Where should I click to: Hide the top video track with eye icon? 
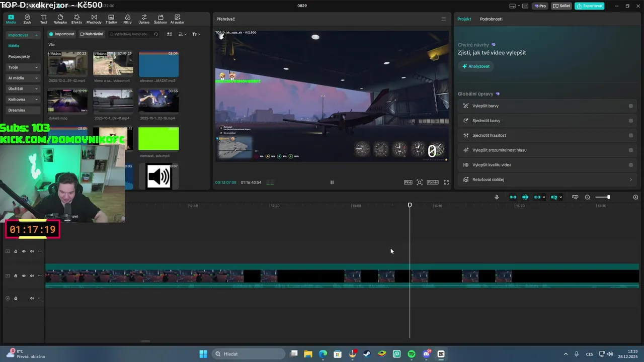(x=24, y=251)
